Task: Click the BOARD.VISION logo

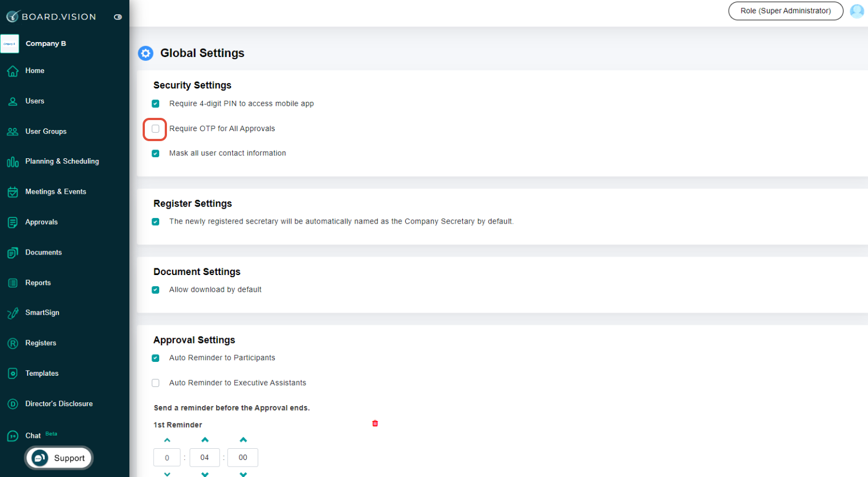Action: pos(51,17)
